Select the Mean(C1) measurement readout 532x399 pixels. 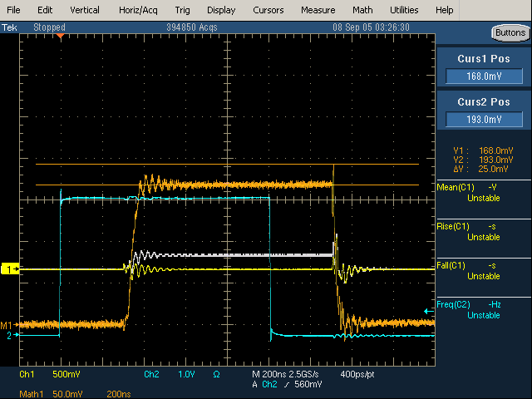point(482,193)
